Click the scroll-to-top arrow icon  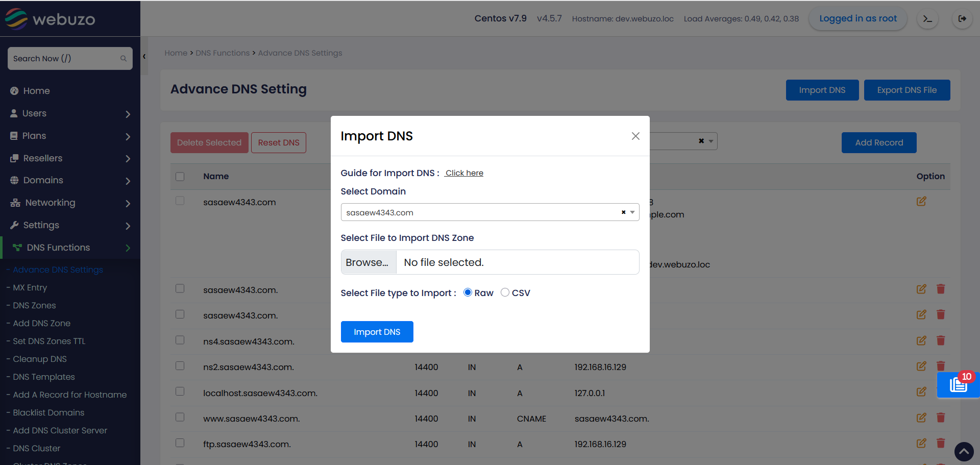click(x=964, y=452)
